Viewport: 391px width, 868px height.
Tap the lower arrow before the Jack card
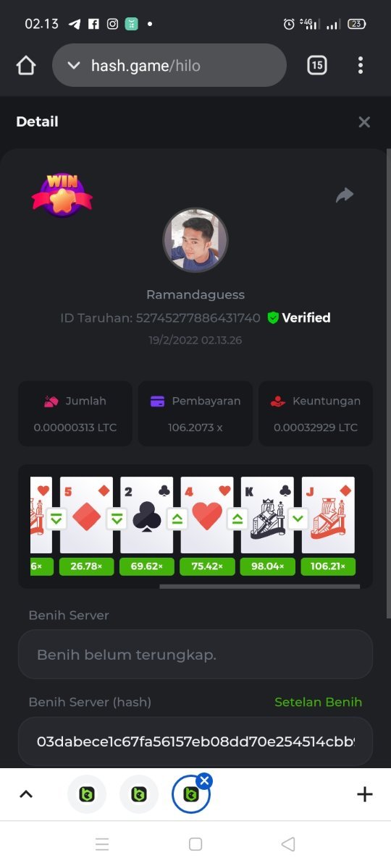click(x=298, y=519)
